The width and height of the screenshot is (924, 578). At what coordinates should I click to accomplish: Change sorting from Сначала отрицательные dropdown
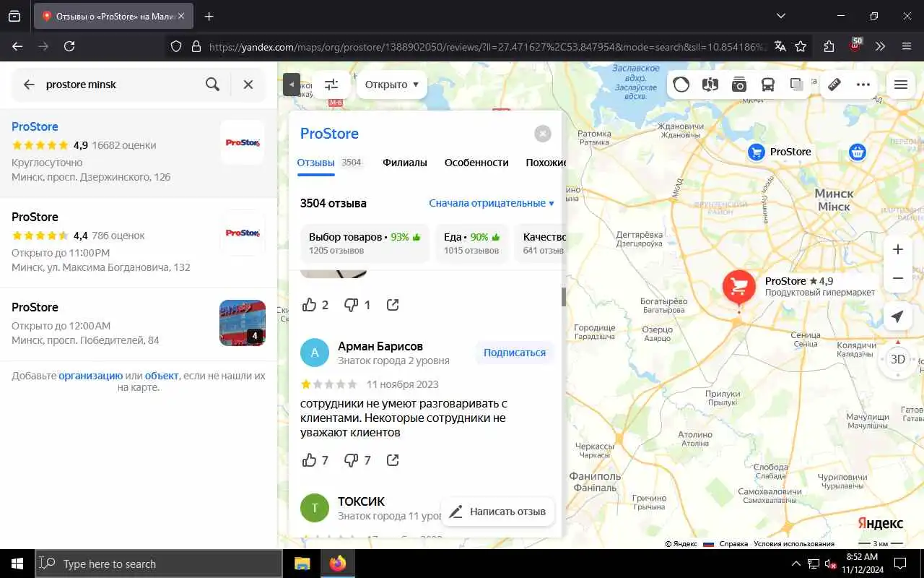(492, 203)
